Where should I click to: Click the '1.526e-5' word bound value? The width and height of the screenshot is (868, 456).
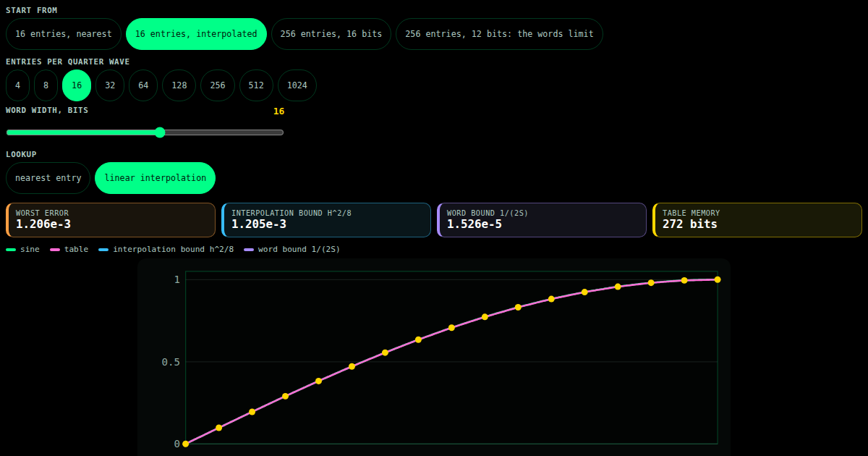[475, 224]
